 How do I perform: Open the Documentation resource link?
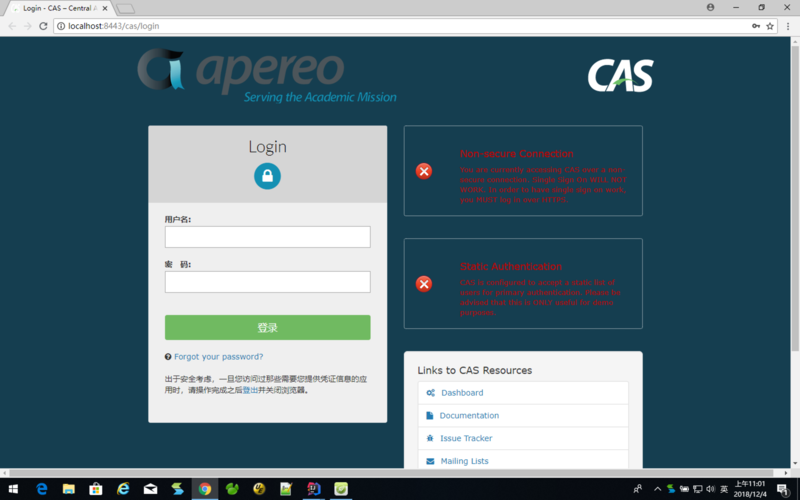[x=469, y=415]
